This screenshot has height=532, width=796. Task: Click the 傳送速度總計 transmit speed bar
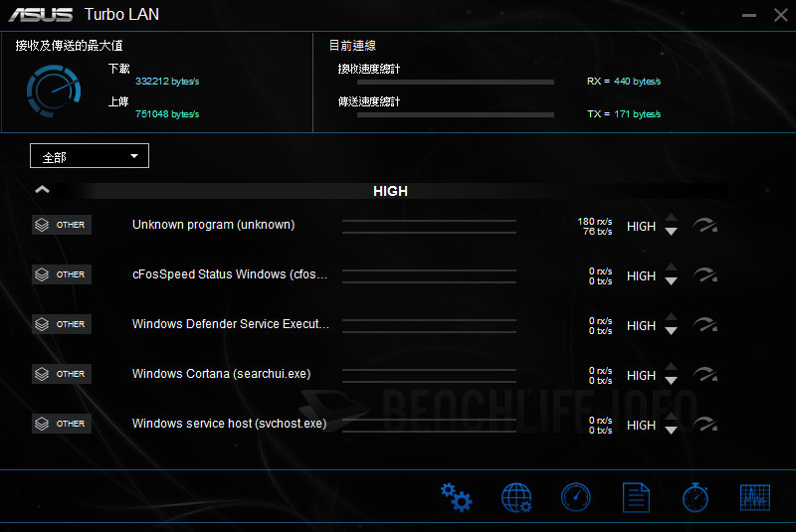pyautogui.click(x=456, y=115)
